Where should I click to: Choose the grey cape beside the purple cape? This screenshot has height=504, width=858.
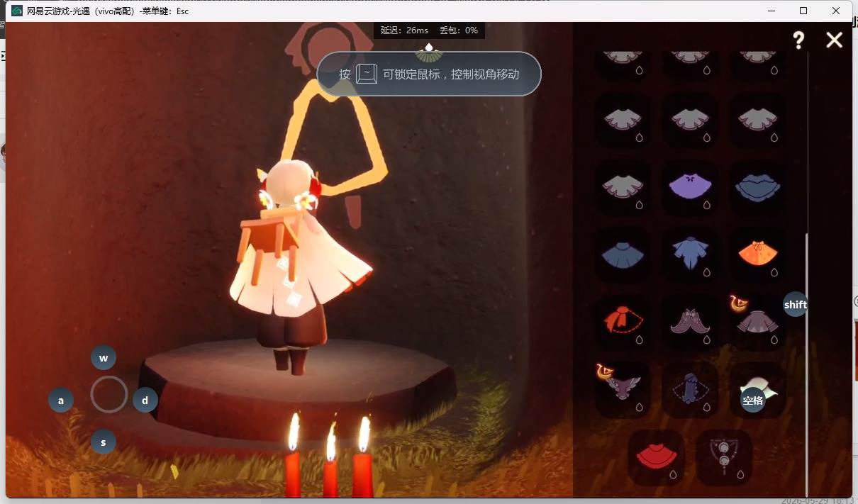tap(623, 189)
